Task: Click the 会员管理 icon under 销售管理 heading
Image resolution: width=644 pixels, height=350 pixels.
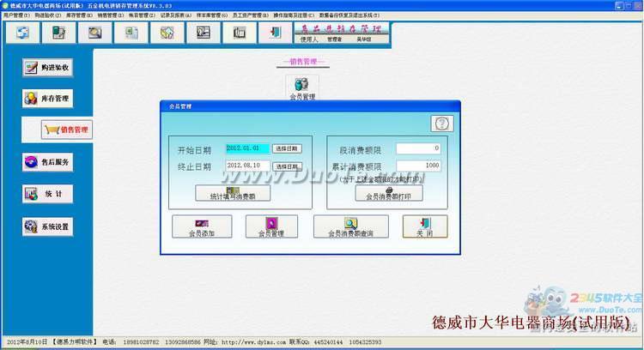Action: coord(302,88)
